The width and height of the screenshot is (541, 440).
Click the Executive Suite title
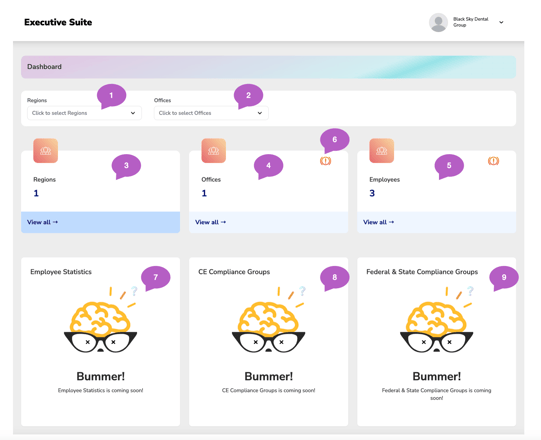coord(58,22)
